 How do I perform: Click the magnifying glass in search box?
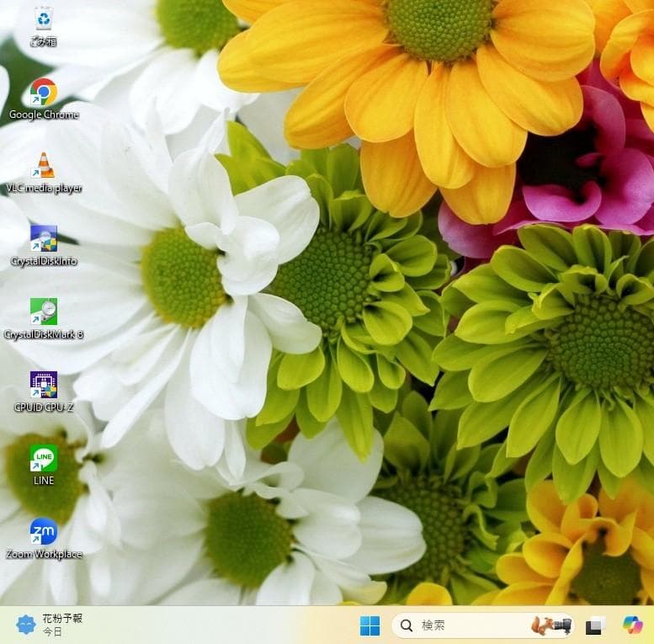[x=407, y=625]
